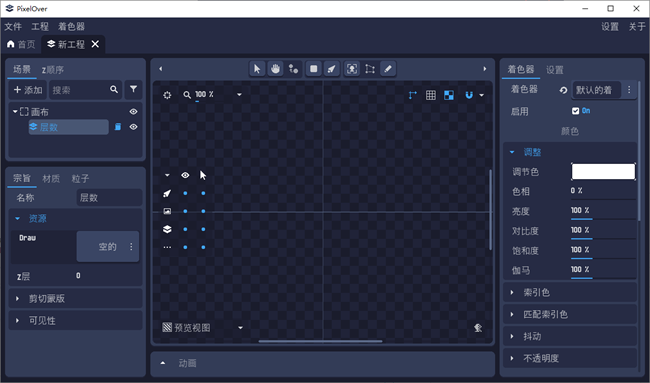
Task: Open the right panel 设置 tab
Action: click(x=555, y=70)
